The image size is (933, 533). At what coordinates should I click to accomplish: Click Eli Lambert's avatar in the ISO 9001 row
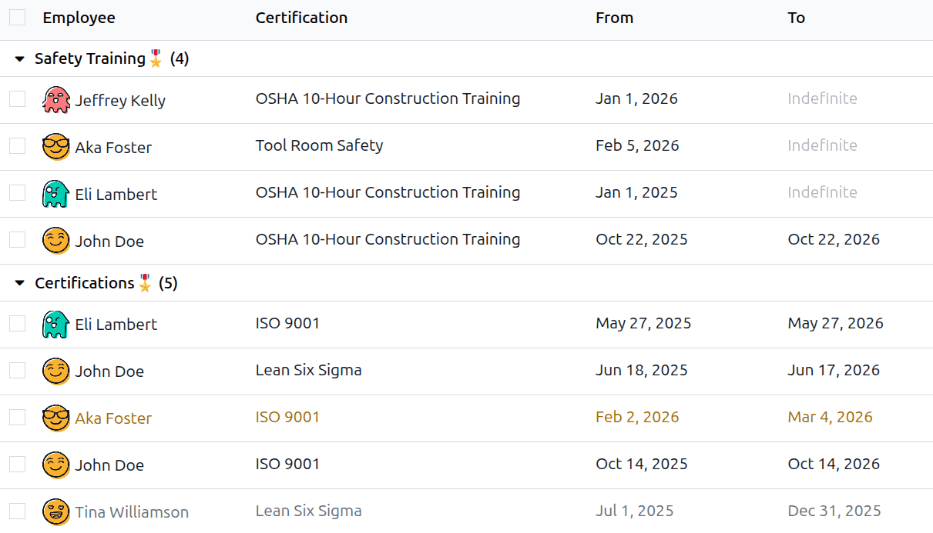[x=56, y=324]
